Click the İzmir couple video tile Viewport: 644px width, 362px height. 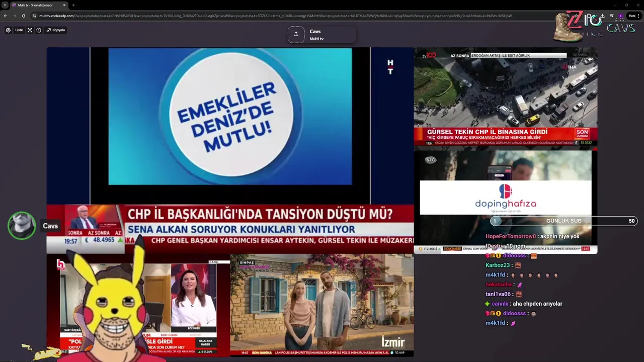coord(322,305)
